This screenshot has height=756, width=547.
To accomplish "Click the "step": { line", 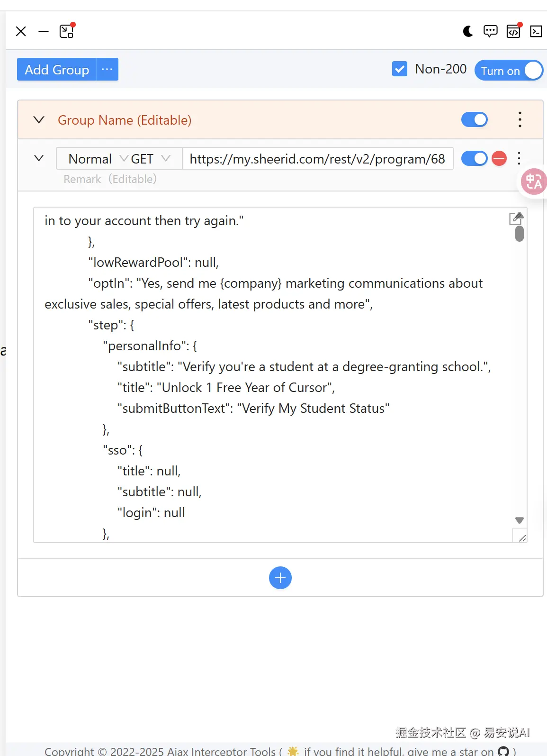I will (111, 325).
